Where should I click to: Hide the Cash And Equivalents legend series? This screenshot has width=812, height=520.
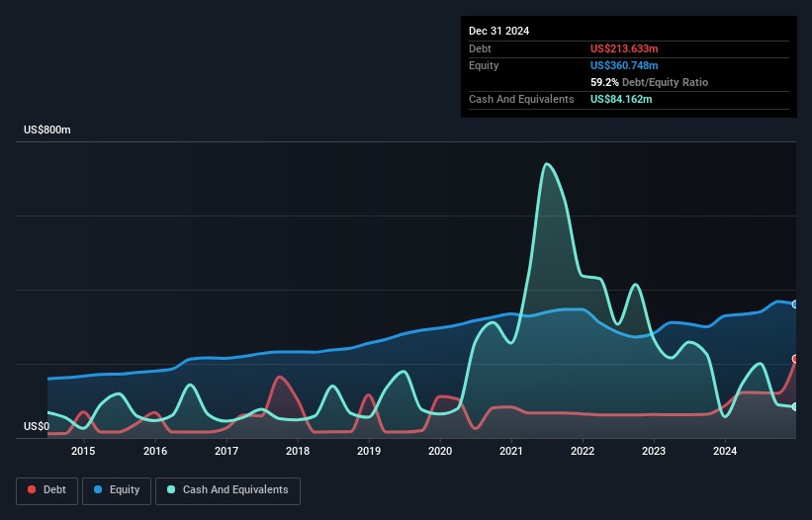227,490
